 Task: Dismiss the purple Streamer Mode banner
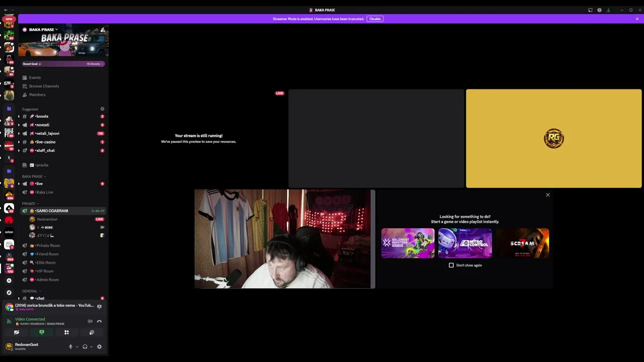tap(637, 19)
